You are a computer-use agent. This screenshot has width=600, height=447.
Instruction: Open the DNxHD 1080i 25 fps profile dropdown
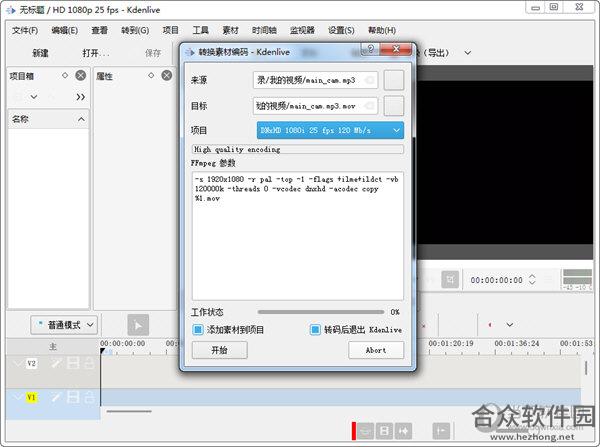[330, 130]
